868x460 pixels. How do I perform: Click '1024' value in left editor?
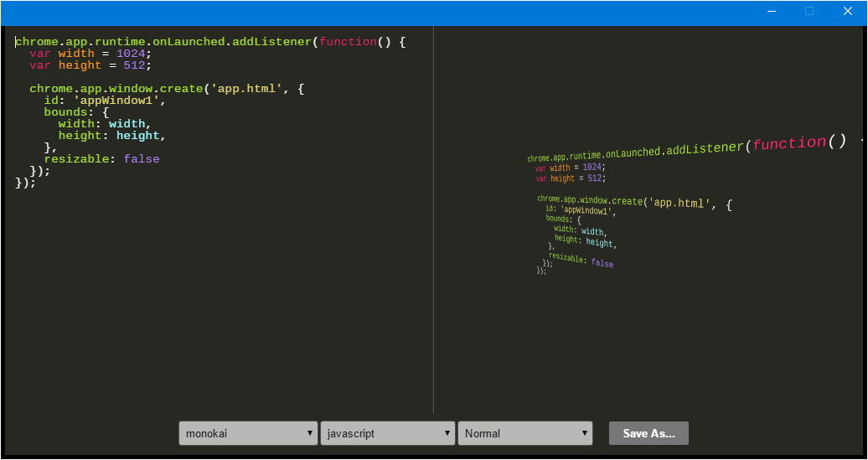pyautogui.click(x=131, y=54)
